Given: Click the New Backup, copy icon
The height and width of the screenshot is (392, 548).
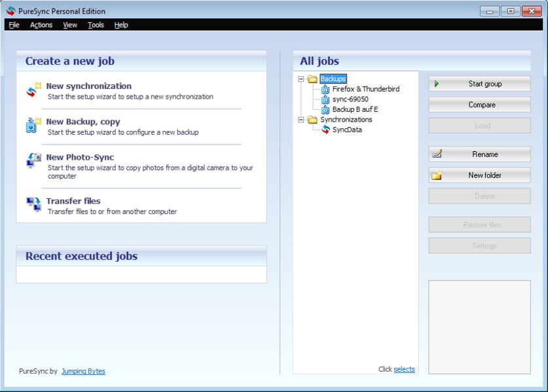Looking at the screenshot, I should pyautogui.click(x=33, y=126).
